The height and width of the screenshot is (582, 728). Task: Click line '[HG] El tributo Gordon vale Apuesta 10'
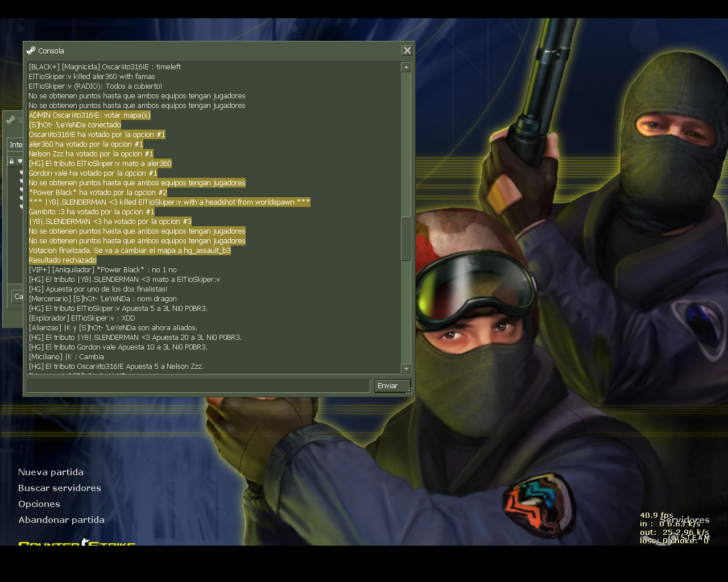118,347
